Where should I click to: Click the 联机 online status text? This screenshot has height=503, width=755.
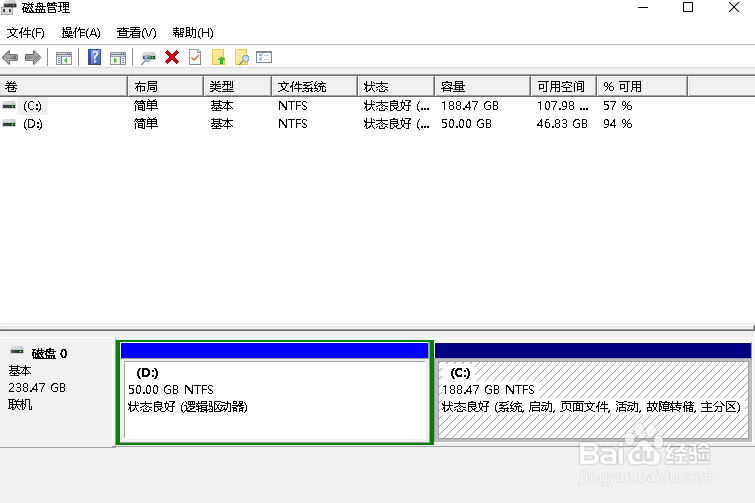(20, 405)
